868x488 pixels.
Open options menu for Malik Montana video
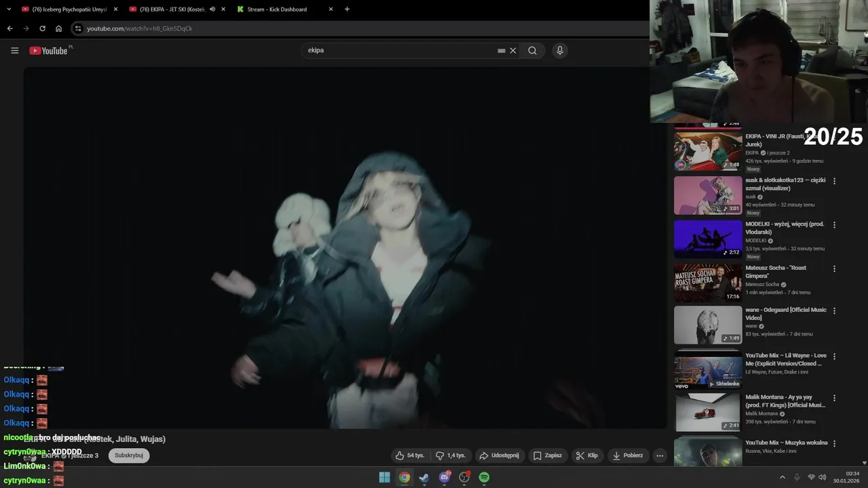coord(834,399)
